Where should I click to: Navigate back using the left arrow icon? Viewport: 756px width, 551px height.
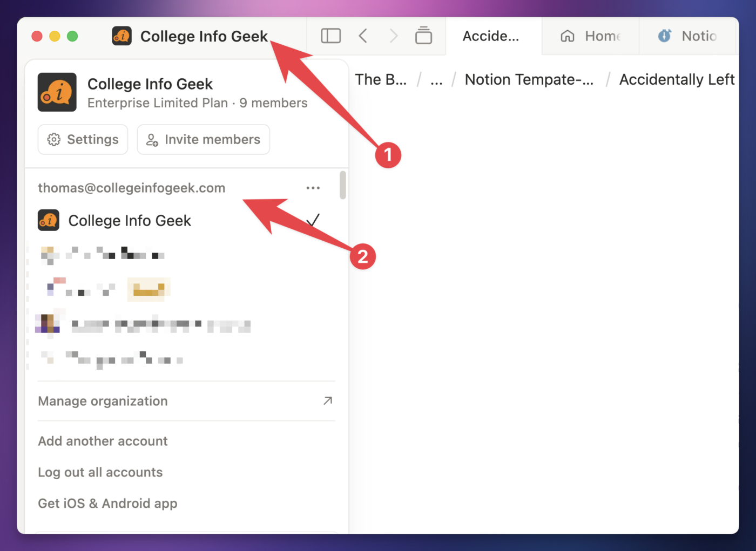[x=362, y=36]
